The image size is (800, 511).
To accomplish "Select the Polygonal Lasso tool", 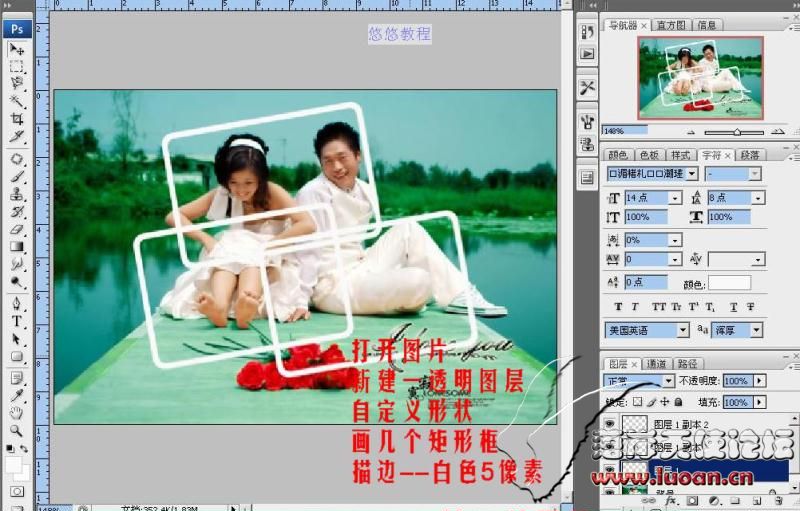I will coord(16,83).
